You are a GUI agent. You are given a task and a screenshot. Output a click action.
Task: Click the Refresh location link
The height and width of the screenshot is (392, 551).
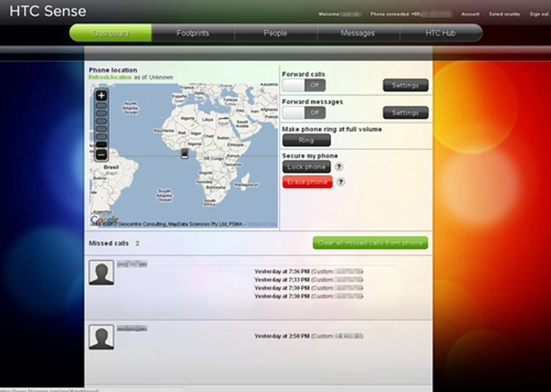[110, 77]
